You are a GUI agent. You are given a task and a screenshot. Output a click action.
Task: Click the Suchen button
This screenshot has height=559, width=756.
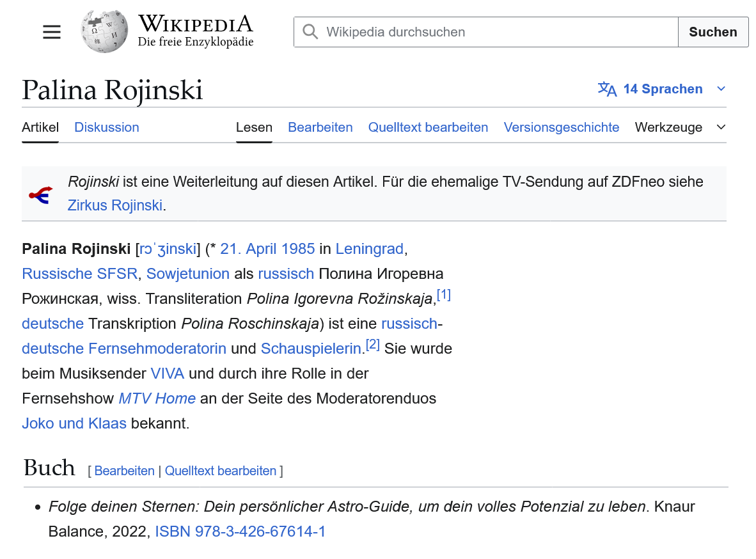click(713, 32)
